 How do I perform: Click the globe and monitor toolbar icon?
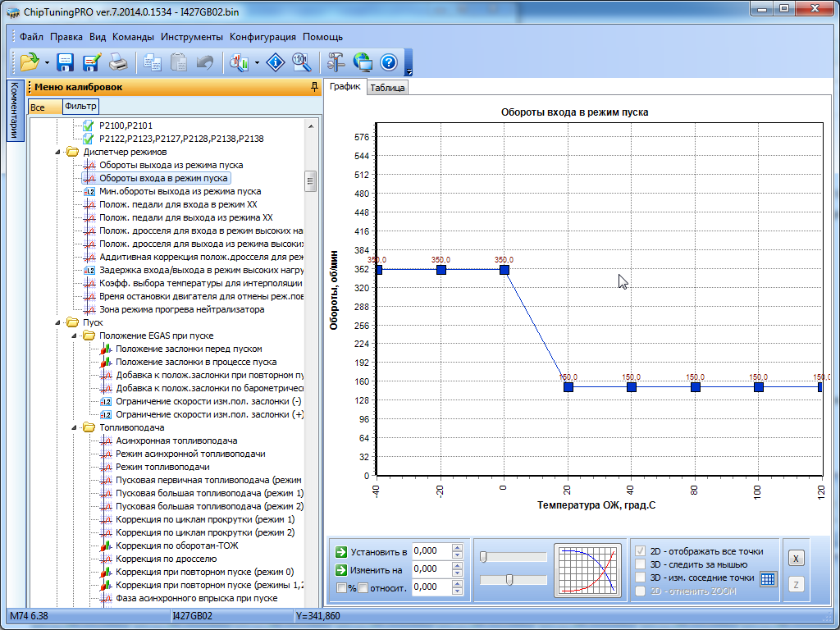363,62
